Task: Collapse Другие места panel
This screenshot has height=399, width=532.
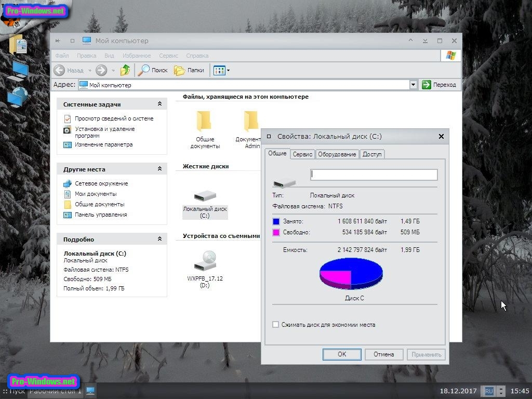Action: 159,169
